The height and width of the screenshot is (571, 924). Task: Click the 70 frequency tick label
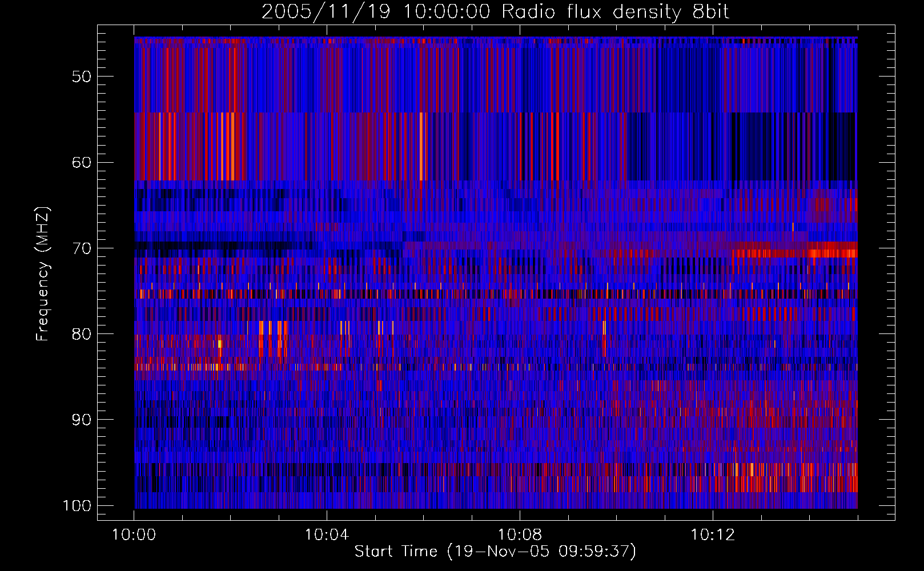coord(82,248)
